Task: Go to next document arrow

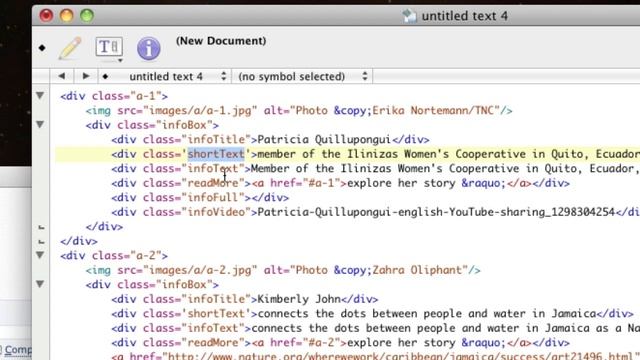Action: [x=86, y=76]
